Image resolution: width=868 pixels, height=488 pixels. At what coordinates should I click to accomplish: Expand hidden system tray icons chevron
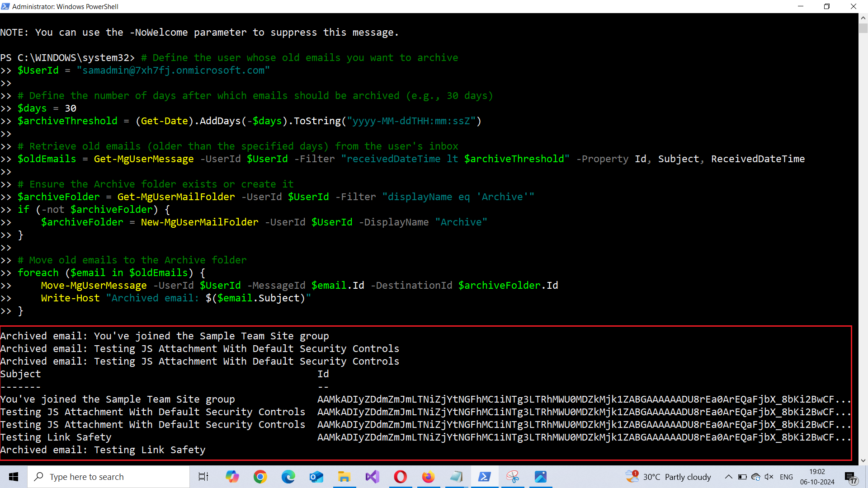728,477
